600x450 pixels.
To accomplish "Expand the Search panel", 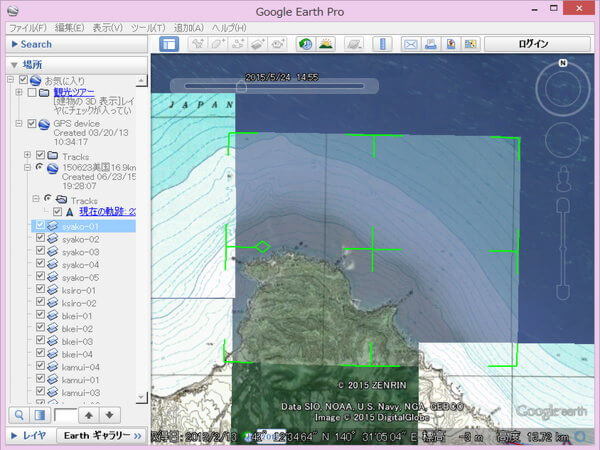I will pos(15,44).
